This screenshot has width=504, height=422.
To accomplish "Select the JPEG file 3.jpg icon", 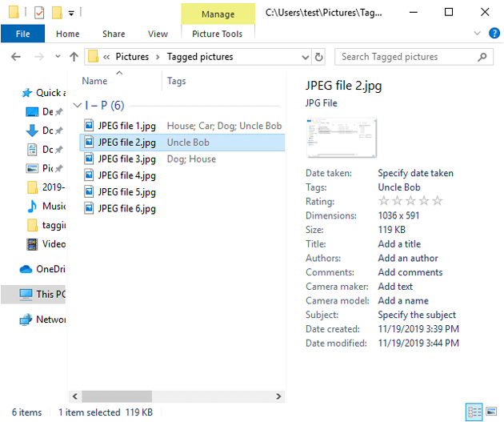I will point(89,159).
